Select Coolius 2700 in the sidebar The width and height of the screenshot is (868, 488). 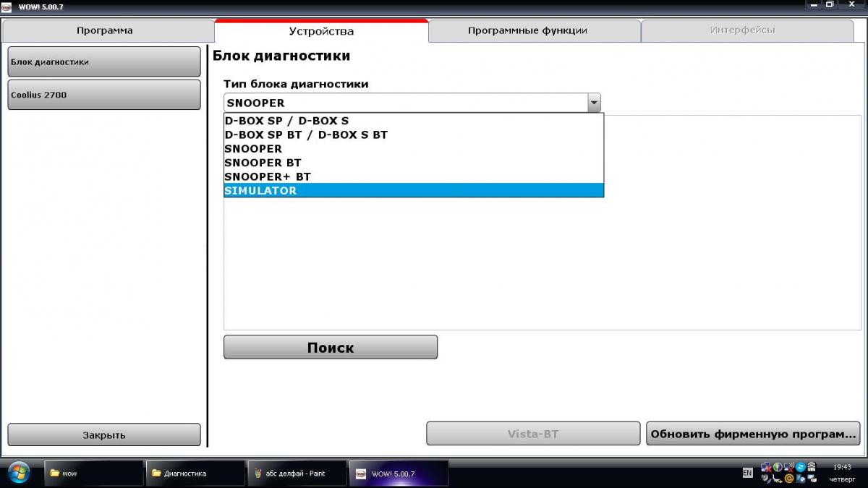pos(104,95)
